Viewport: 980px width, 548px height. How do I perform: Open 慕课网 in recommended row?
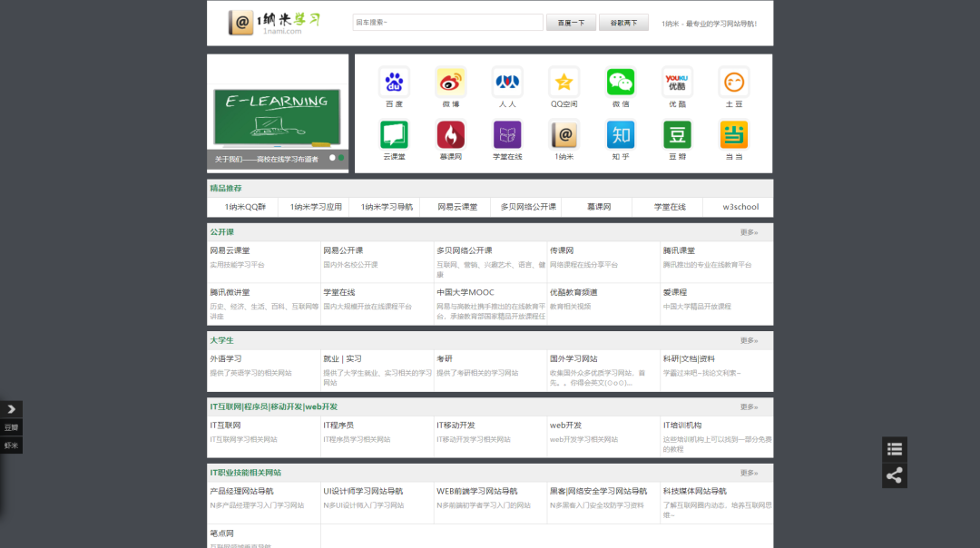[x=599, y=207]
